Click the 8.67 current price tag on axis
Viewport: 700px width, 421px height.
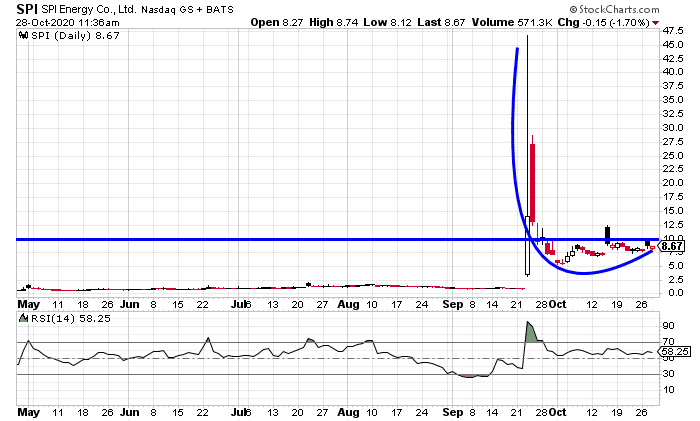point(672,246)
